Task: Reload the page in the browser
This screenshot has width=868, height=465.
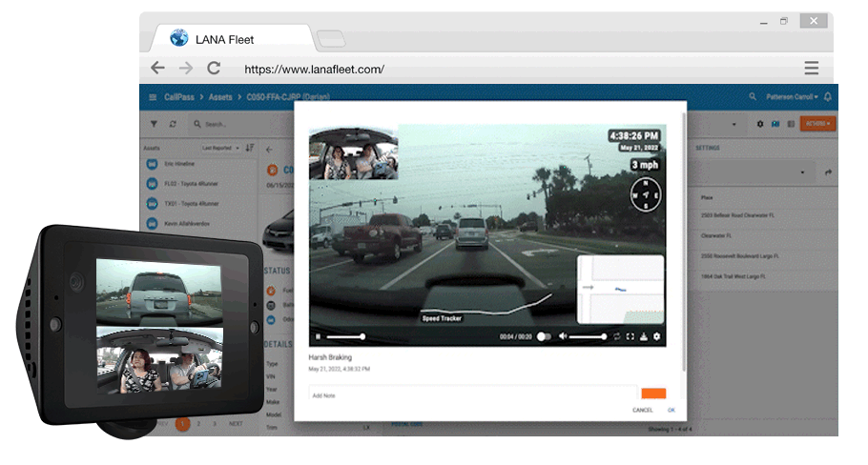Action: click(x=214, y=68)
